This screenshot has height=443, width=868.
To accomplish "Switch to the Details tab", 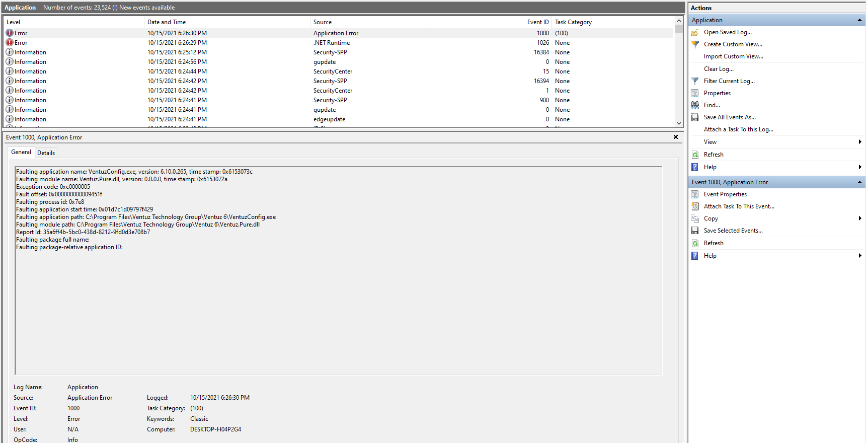I will point(46,153).
